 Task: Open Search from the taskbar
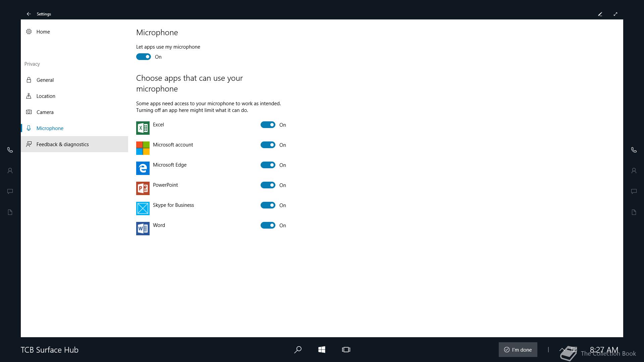pyautogui.click(x=298, y=350)
